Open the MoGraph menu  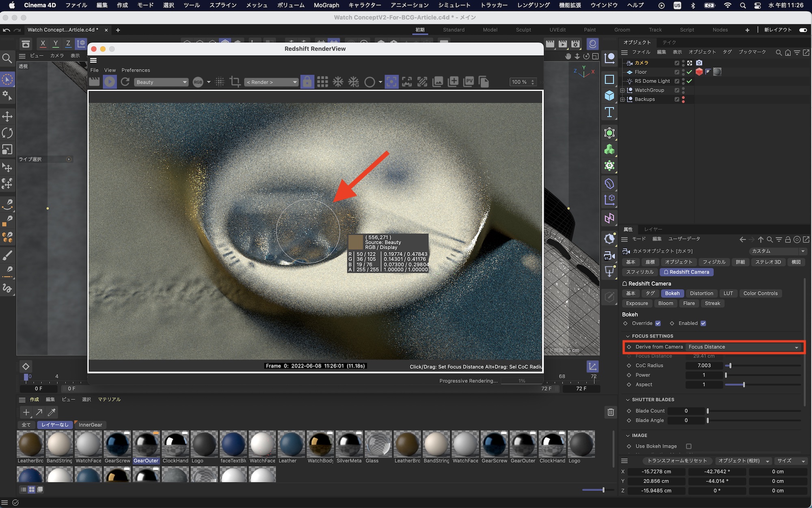[x=326, y=5]
